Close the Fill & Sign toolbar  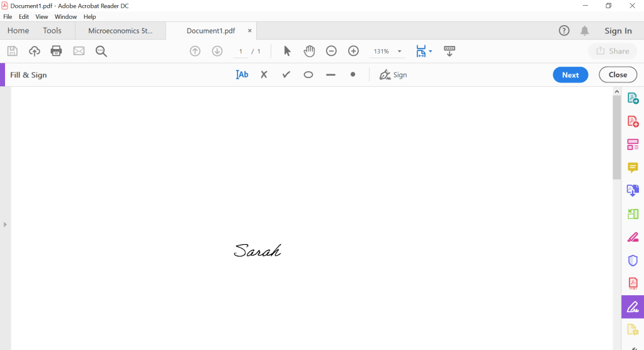pos(618,75)
